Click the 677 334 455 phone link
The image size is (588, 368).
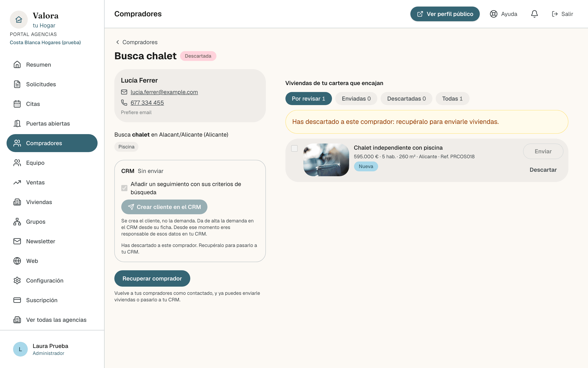(147, 103)
